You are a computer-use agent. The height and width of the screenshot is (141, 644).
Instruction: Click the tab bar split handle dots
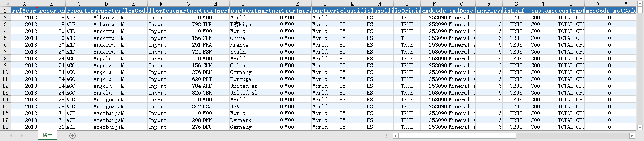coord(387,136)
